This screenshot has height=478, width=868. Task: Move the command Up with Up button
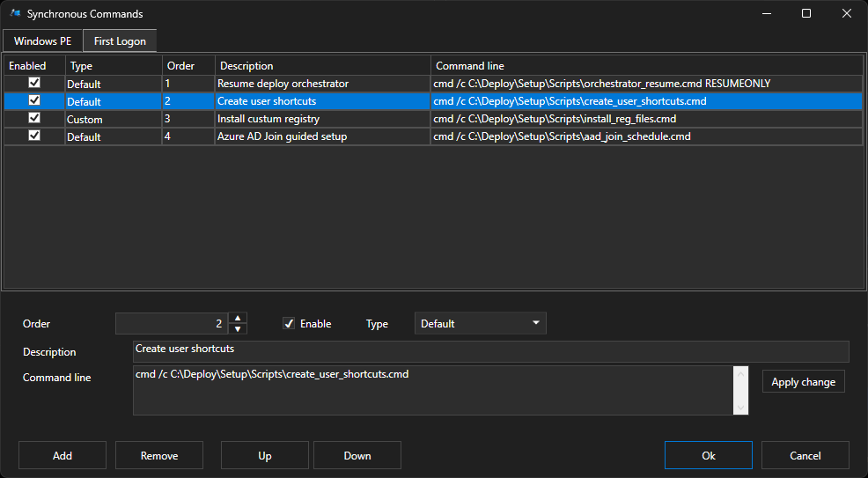pos(265,455)
